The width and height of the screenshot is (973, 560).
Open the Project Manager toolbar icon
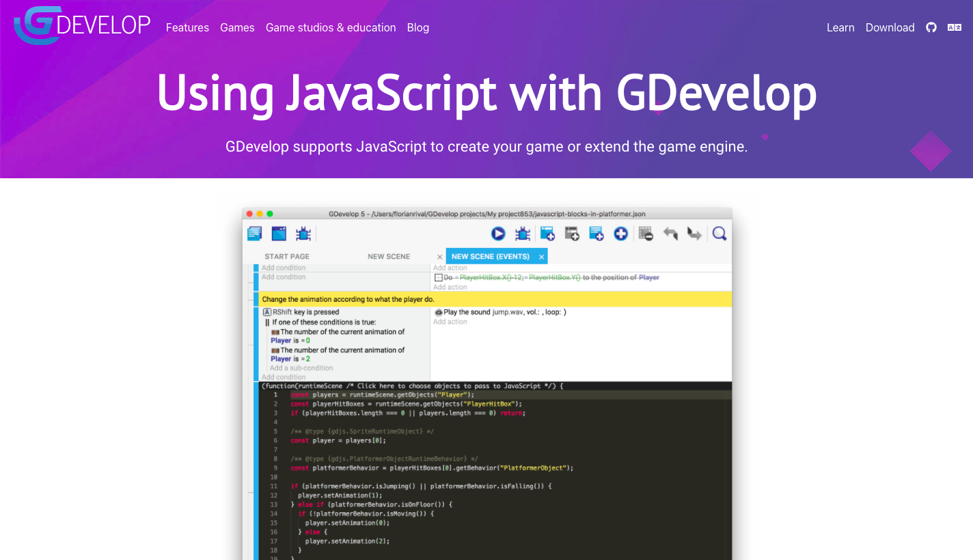[255, 234]
